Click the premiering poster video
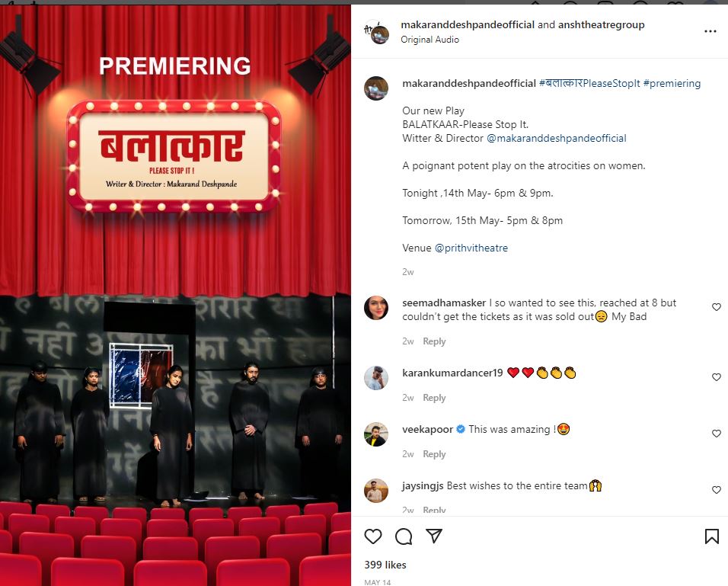This screenshot has width=728, height=586. point(175,296)
